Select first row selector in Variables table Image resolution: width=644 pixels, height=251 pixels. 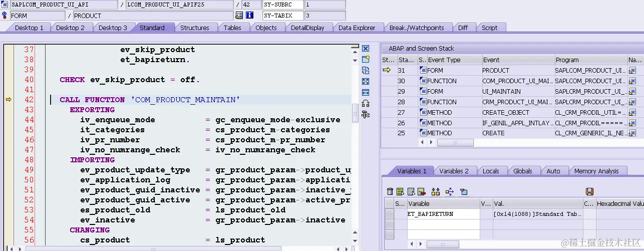coord(389,214)
